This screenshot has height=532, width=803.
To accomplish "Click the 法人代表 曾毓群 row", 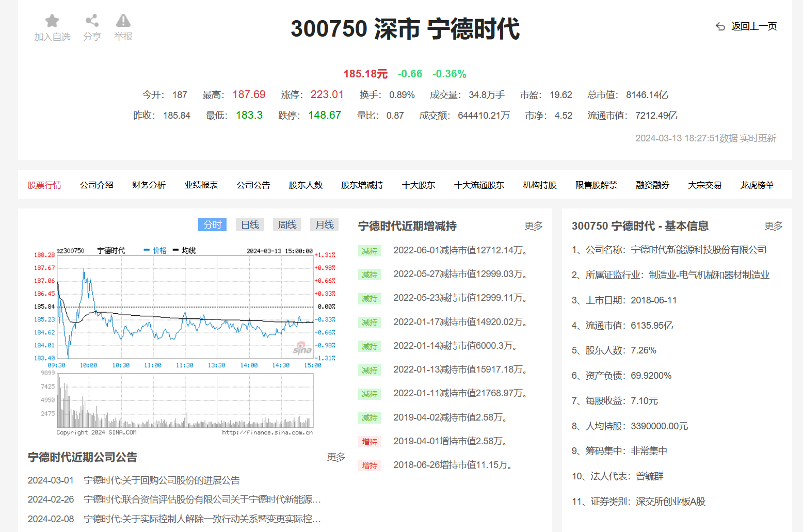I will [618, 476].
